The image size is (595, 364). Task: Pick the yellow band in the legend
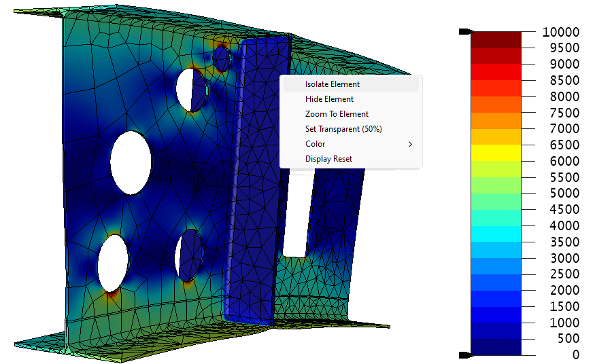pos(496,153)
